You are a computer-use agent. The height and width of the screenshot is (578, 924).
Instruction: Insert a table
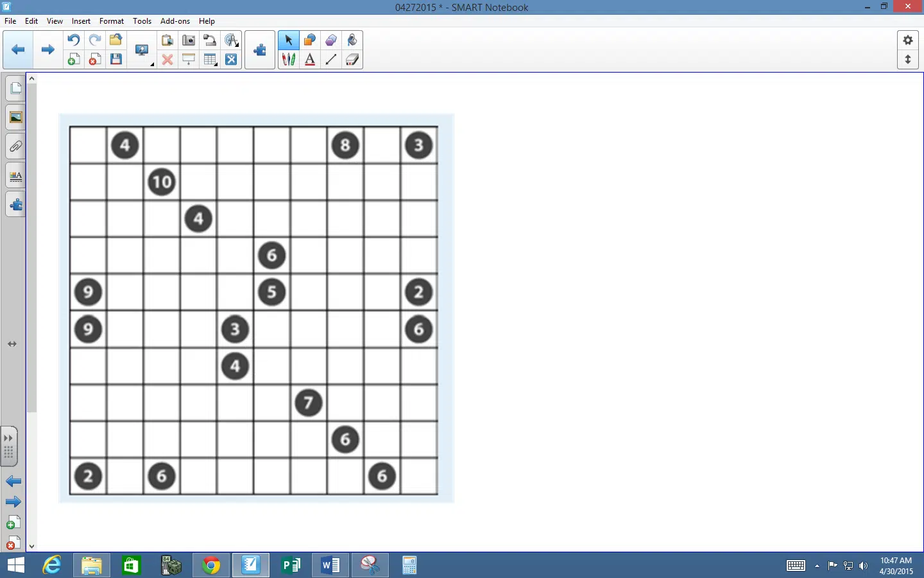pos(209,60)
